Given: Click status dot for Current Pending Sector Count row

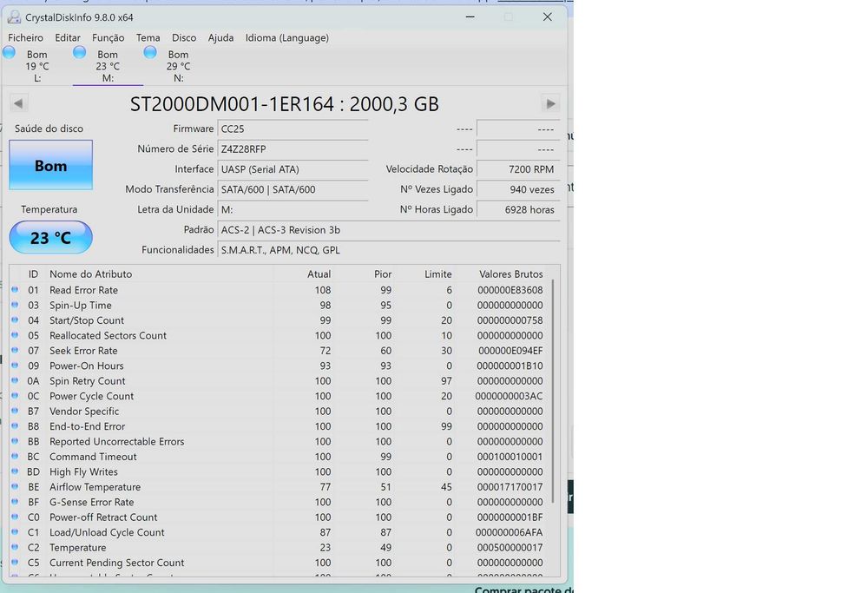Looking at the screenshot, I should tap(15, 562).
